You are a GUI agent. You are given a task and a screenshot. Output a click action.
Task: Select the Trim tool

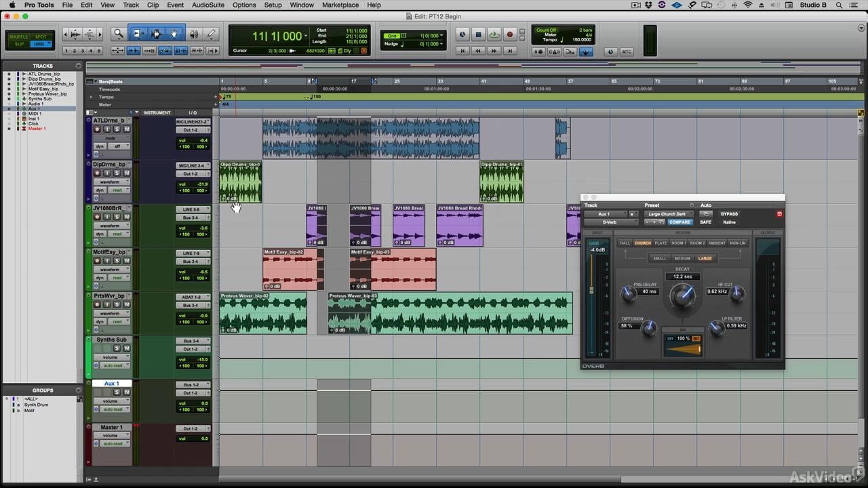point(138,33)
